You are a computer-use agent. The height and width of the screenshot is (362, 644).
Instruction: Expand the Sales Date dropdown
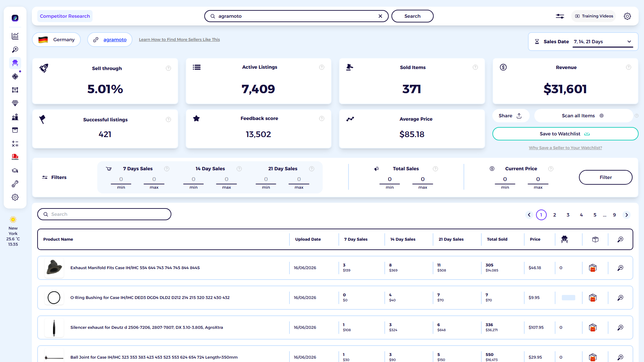pyautogui.click(x=603, y=42)
